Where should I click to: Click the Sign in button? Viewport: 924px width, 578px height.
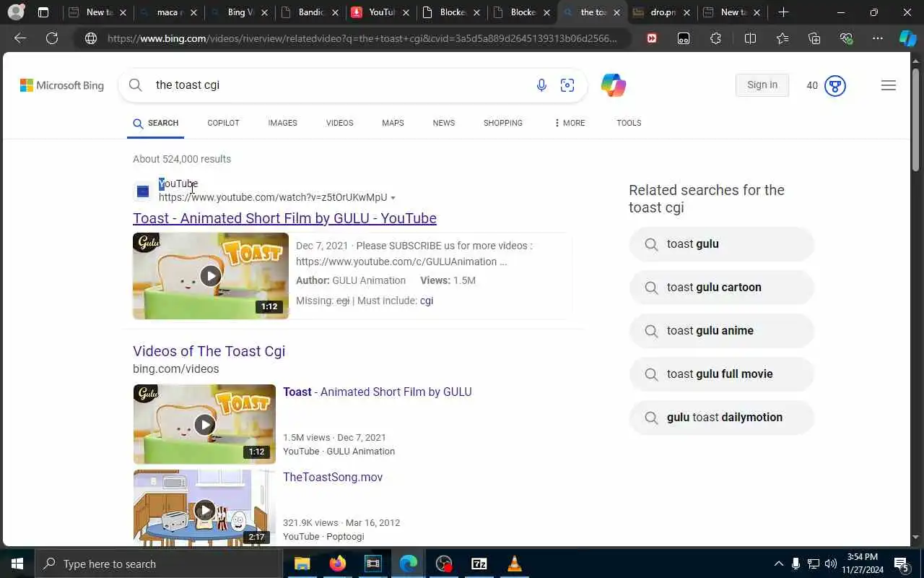762,85
